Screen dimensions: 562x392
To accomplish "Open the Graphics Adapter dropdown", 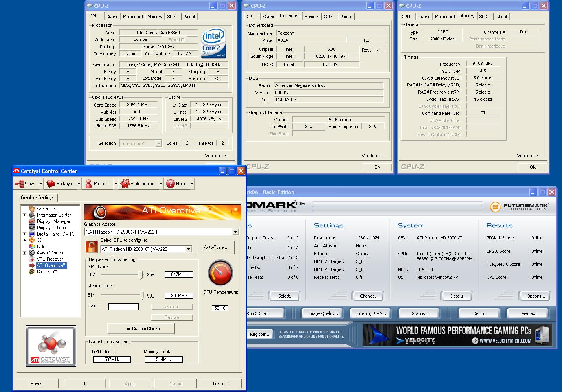I will point(235,232).
